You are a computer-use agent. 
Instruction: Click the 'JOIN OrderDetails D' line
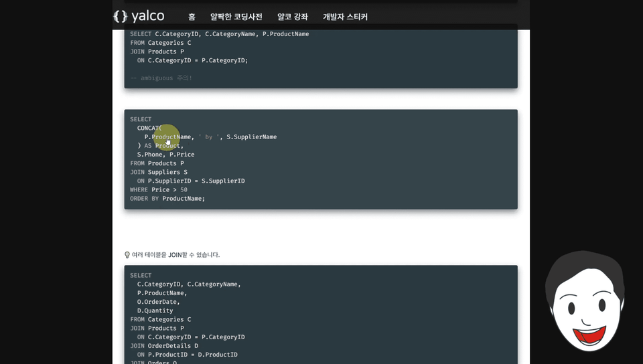pyautogui.click(x=164, y=345)
